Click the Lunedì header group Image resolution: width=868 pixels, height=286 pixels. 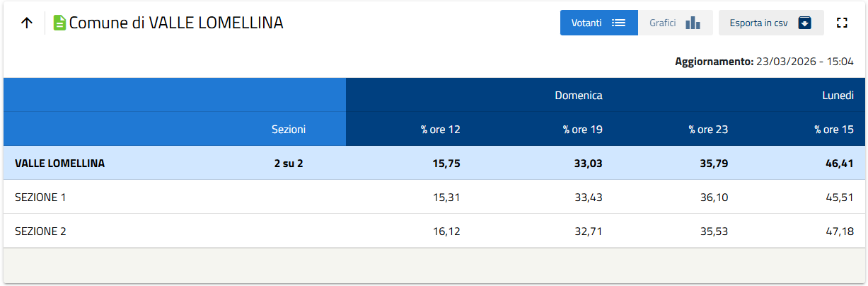pyautogui.click(x=838, y=96)
